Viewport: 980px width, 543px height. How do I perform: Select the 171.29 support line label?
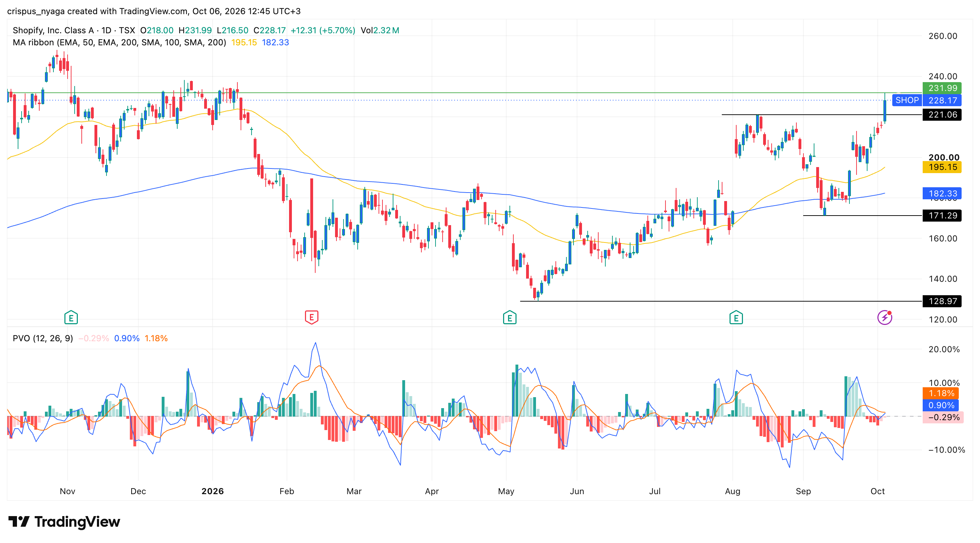pos(942,215)
